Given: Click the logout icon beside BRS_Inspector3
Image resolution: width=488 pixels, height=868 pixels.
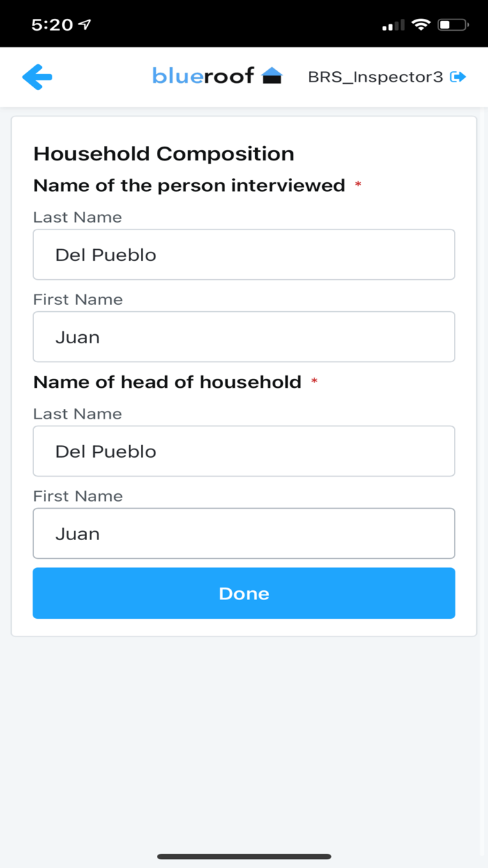Looking at the screenshot, I should point(458,77).
